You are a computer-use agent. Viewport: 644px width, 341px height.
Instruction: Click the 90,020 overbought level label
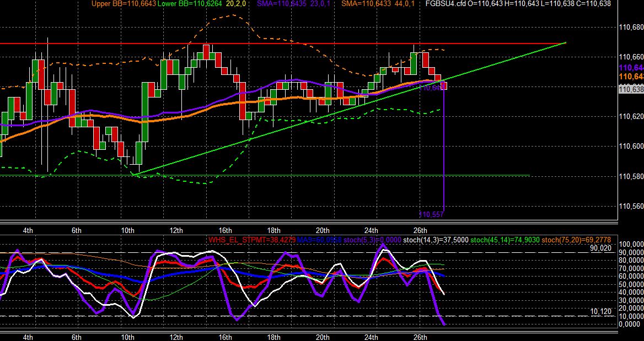[601, 248]
